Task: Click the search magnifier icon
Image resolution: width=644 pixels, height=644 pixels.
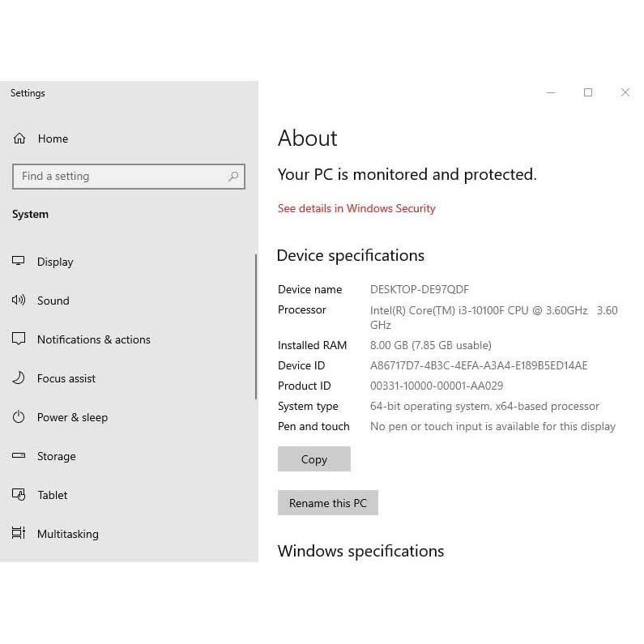Action: (x=233, y=177)
